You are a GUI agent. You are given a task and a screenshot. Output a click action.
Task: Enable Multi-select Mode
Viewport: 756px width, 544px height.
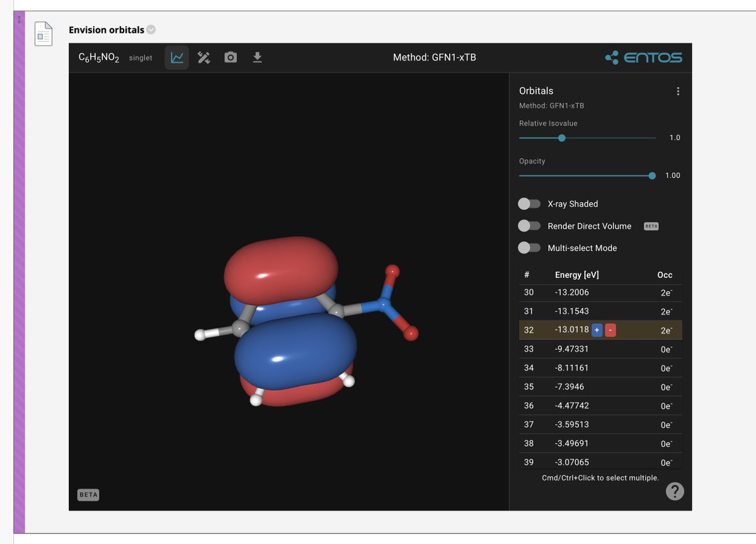530,248
